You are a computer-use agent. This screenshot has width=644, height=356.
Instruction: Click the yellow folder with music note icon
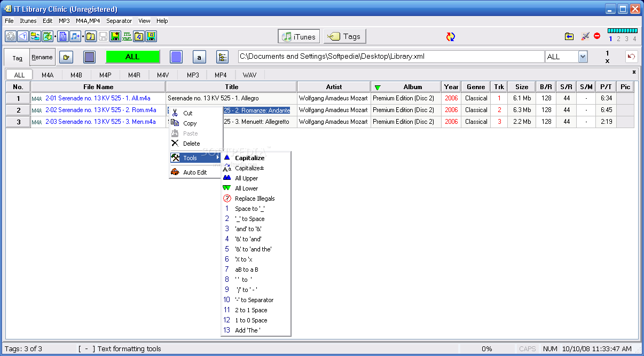point(91,36)
